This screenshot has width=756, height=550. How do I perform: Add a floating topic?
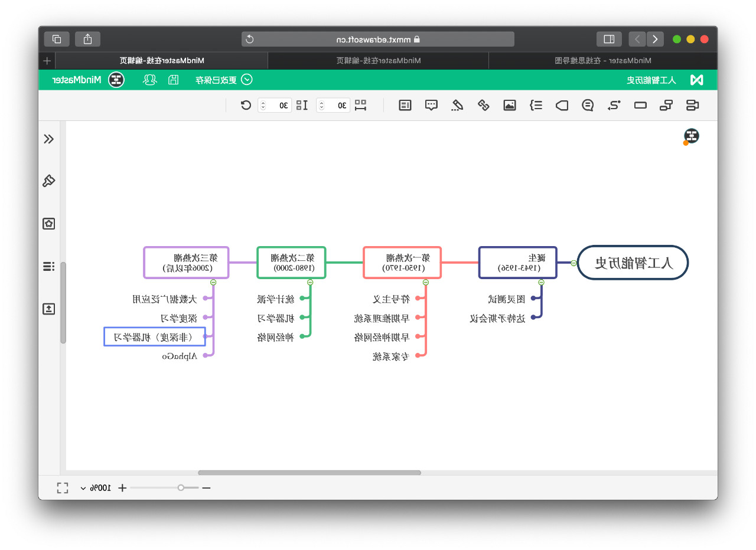640,106
